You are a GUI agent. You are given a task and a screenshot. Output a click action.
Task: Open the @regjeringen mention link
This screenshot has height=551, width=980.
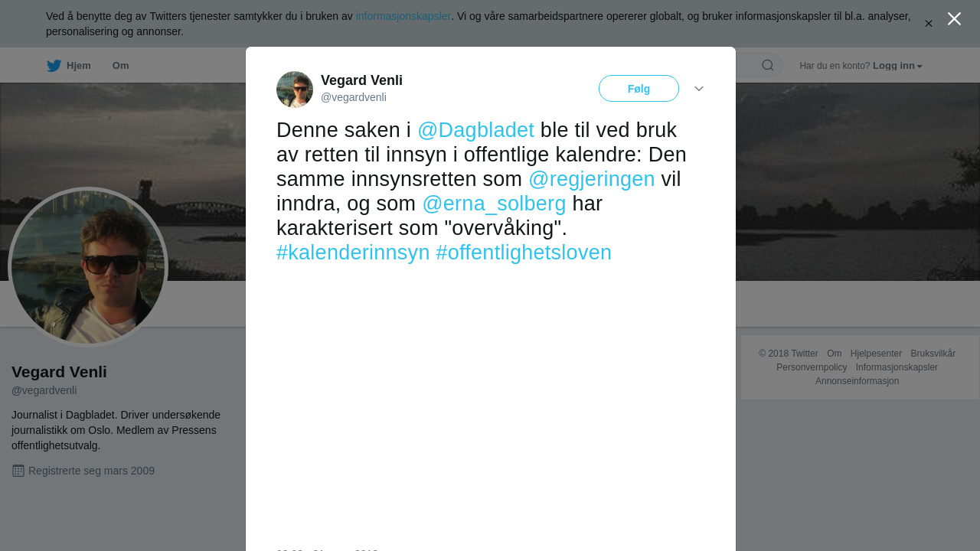click(592, 179)
